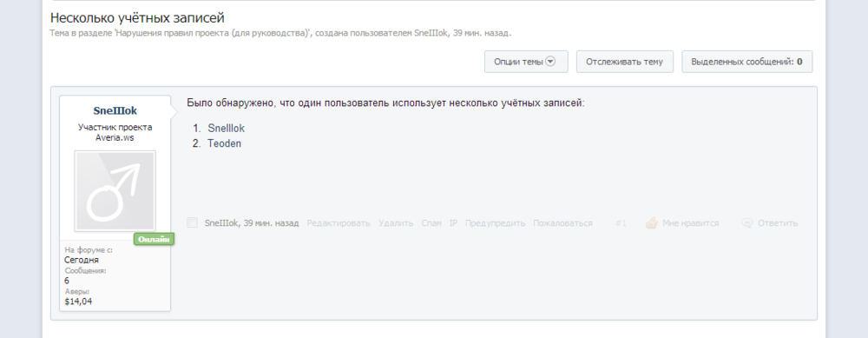868x338 pixels.
Task: Click the post date '39 мин. назад'
Action: point(271,223)
